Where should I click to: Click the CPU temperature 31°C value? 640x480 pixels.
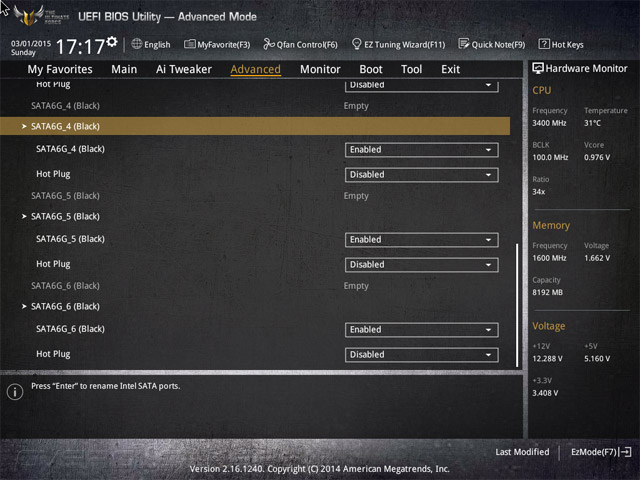[592, 123]
